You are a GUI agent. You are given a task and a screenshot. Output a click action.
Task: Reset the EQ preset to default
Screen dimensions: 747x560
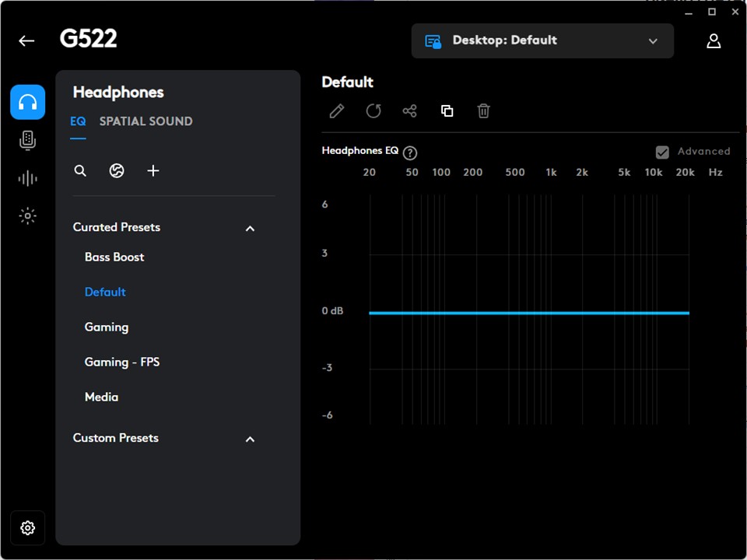coord(373,111)
